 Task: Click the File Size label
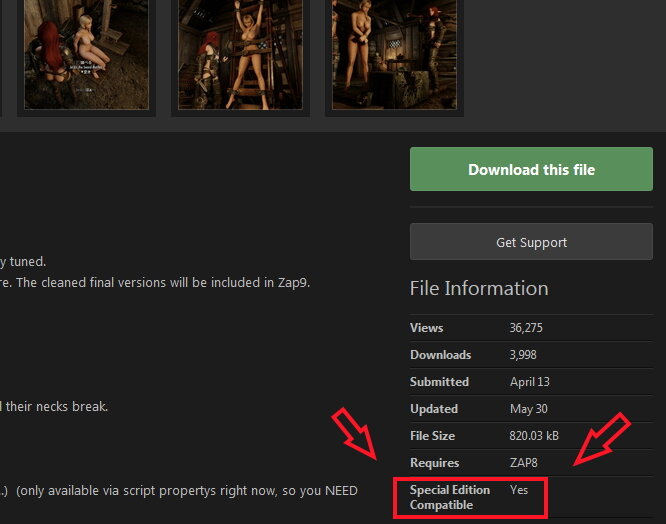click(x=432, y=436)
